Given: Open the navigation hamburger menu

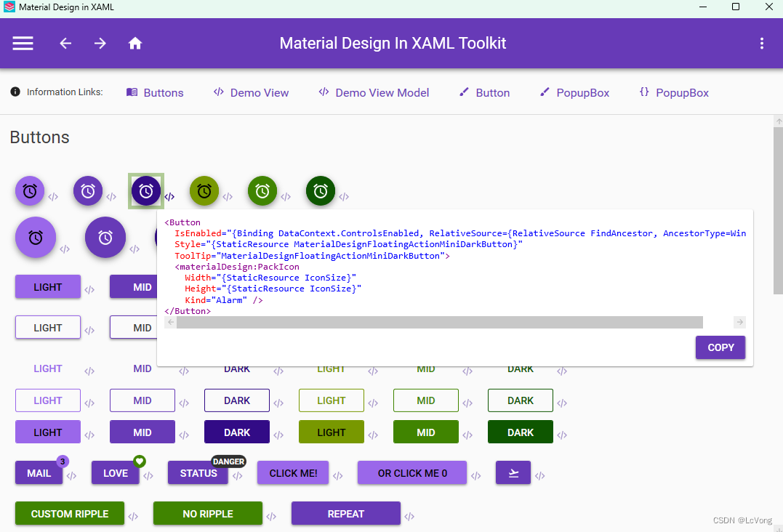Looking at the screenshot, I should (x=23, y=43).
